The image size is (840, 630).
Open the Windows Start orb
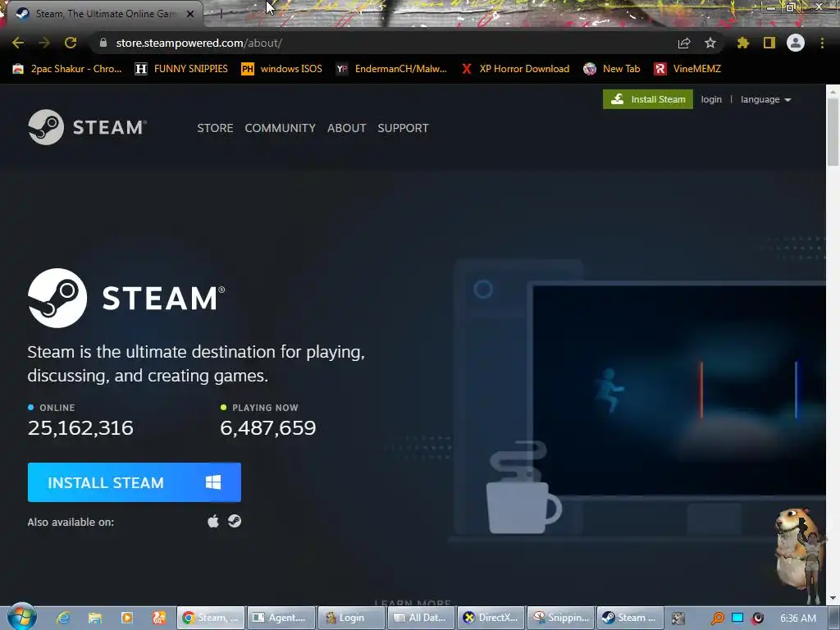(22, 617)
